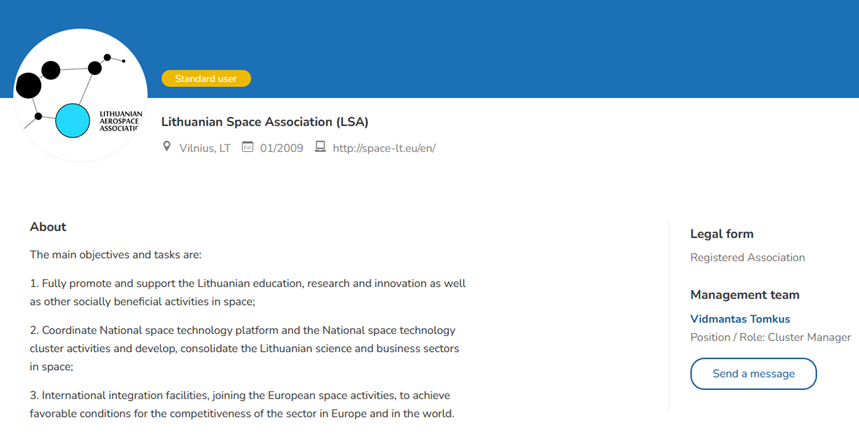The height and width of the screenshot is (441, 859).
Task: Open the space-lt.eu website link
Action: pyautogui.click(x=384, y=148)
